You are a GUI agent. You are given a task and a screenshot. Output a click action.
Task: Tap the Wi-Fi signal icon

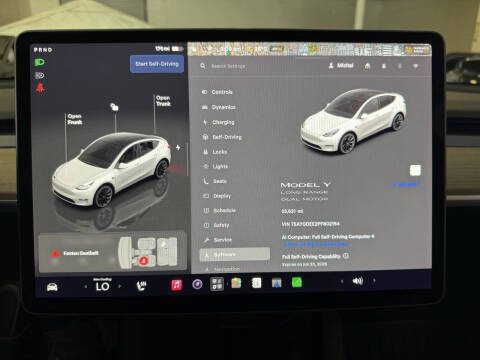(x=416, y=66)
